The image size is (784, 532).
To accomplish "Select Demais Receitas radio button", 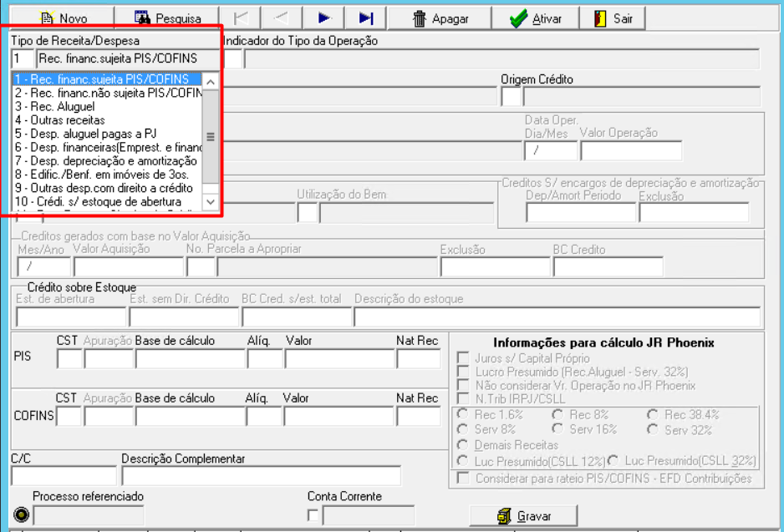I will tap(462, 444).
